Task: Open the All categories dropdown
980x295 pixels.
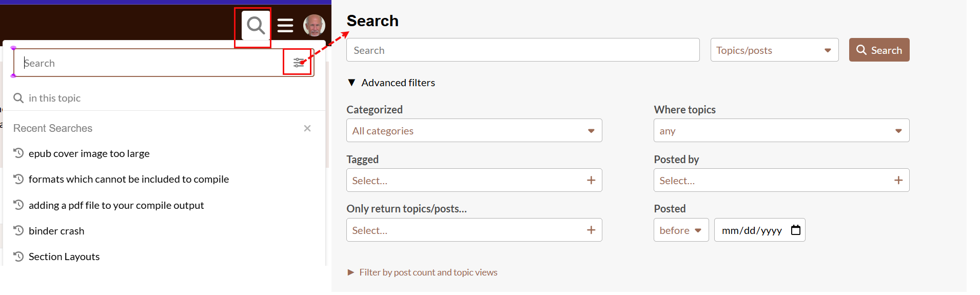Action: [474, 131]
